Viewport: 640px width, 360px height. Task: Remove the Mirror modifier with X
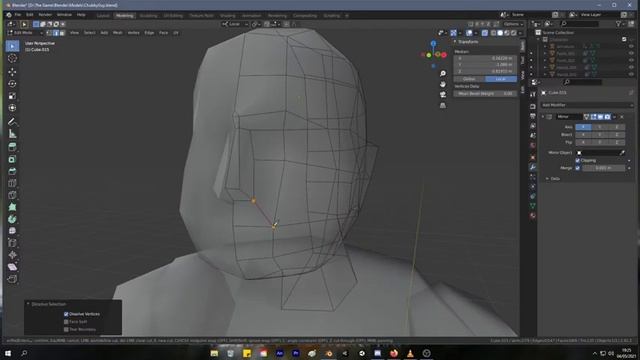[x=622, y=117]
